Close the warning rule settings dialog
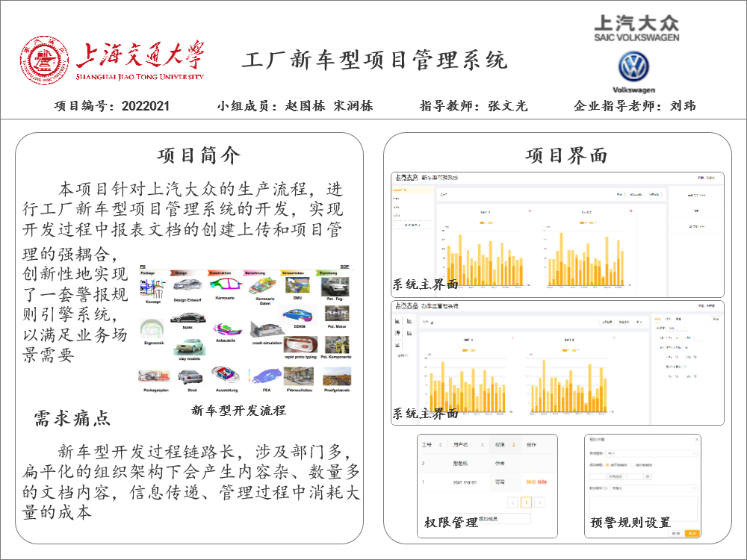The height and width of the screenshot is (560, 747). click(x=695, y=440)
